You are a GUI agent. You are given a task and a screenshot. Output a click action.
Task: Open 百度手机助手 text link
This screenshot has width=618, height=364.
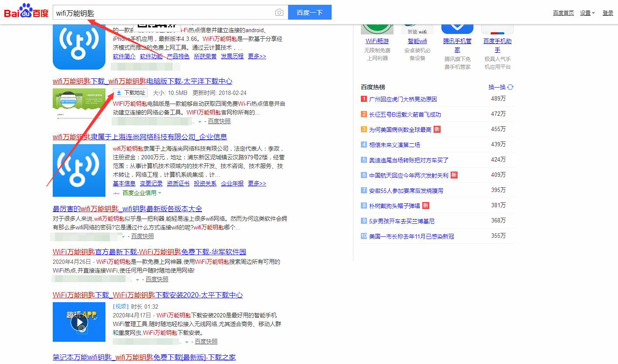coord(497,45)
